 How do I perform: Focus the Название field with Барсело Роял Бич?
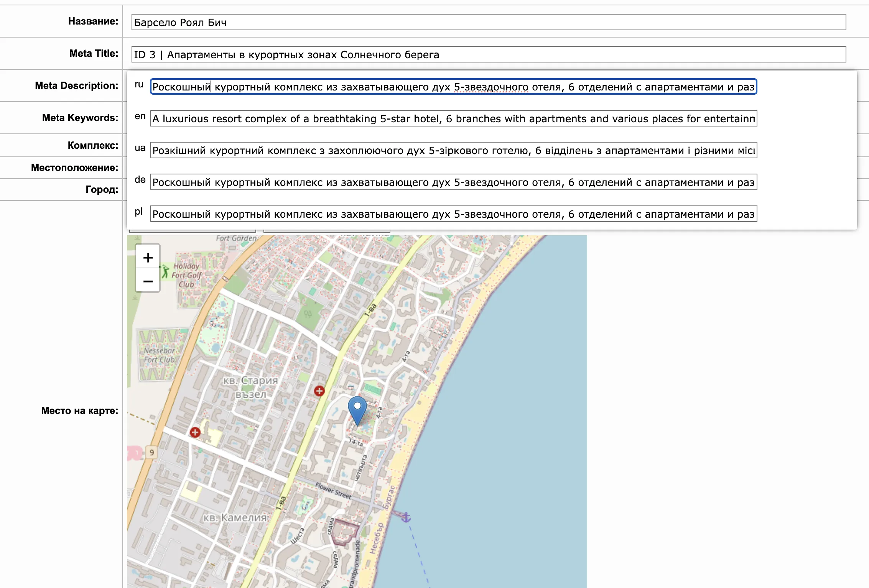tap(488, 22)
